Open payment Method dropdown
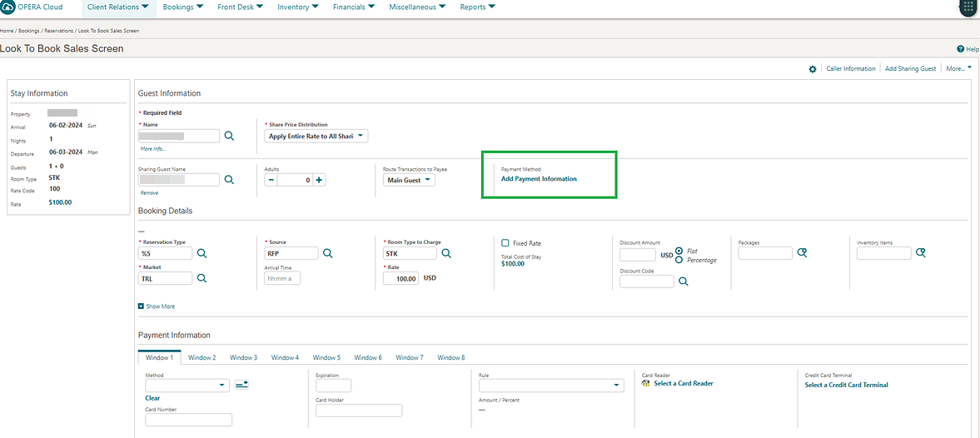980x438 pixels. (187, 386)
